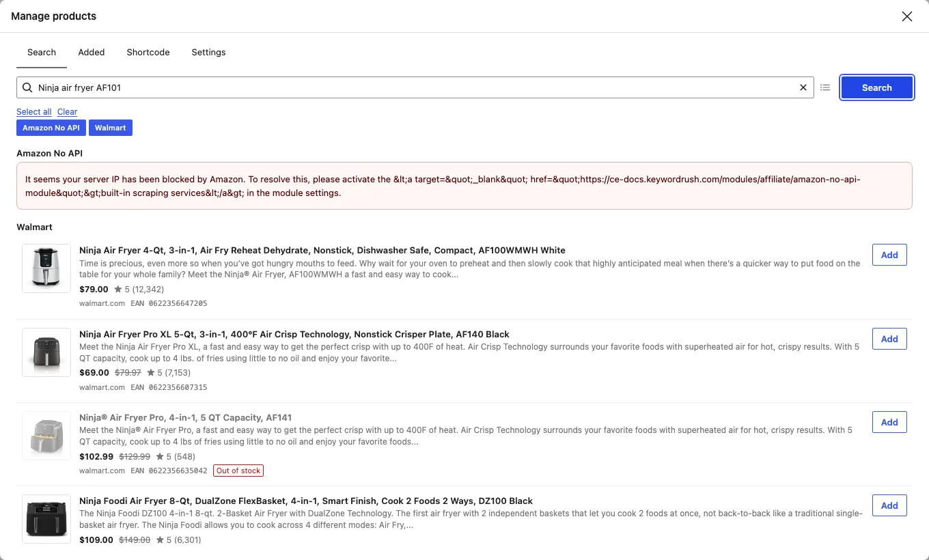Click the EAN 0622356607315 text
Viewport: 929px width, 560px height.
coord(169,387)
